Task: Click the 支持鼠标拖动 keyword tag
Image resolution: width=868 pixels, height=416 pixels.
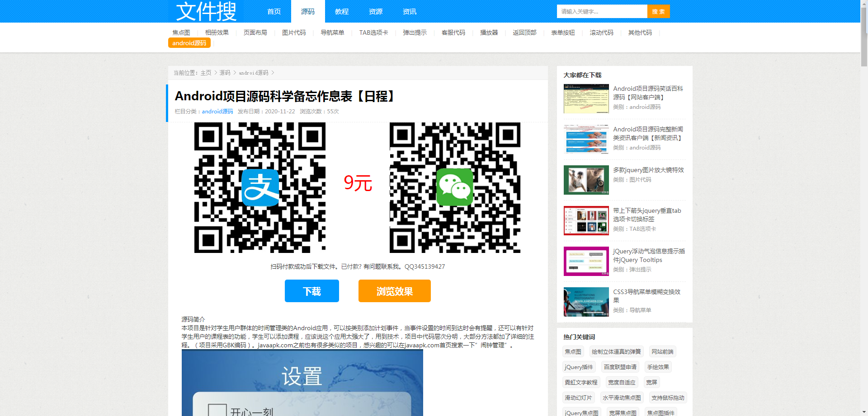Action: [668, 397]
